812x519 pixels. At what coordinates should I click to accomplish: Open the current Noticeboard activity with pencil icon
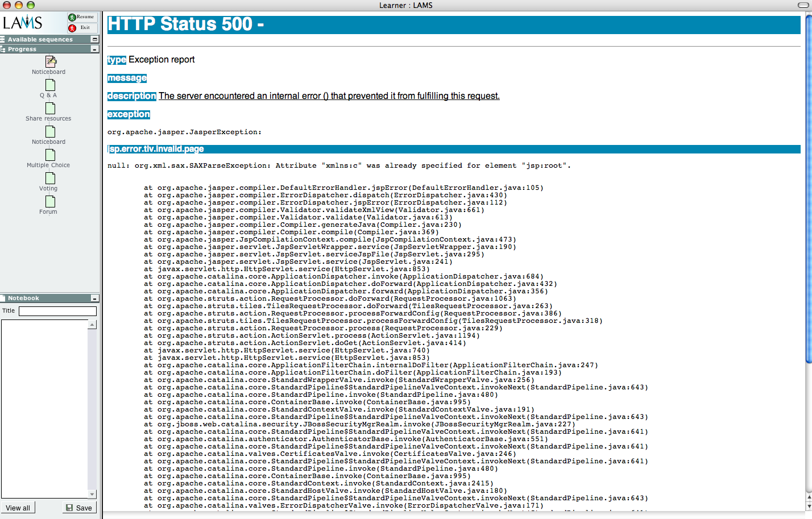tap(50, 61)
